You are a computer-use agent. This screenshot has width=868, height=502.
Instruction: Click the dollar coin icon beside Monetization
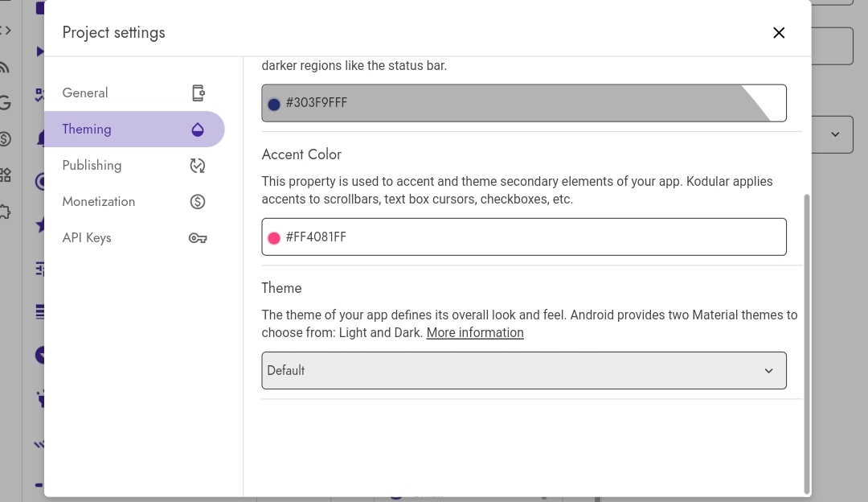pos(198,202)
